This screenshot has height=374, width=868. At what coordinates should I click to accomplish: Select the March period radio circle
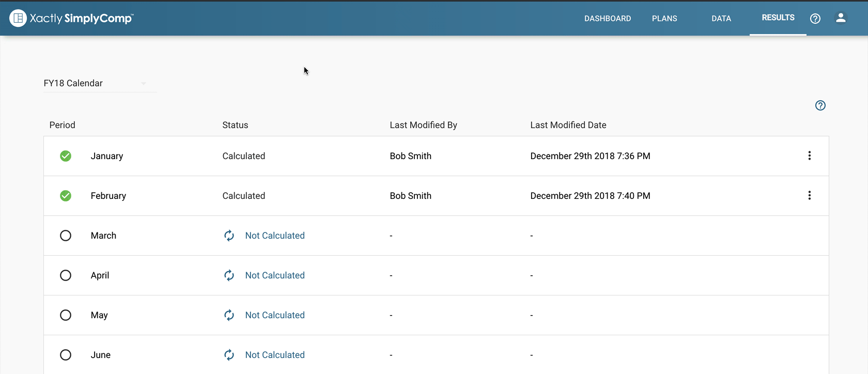[x=66, y=236]
